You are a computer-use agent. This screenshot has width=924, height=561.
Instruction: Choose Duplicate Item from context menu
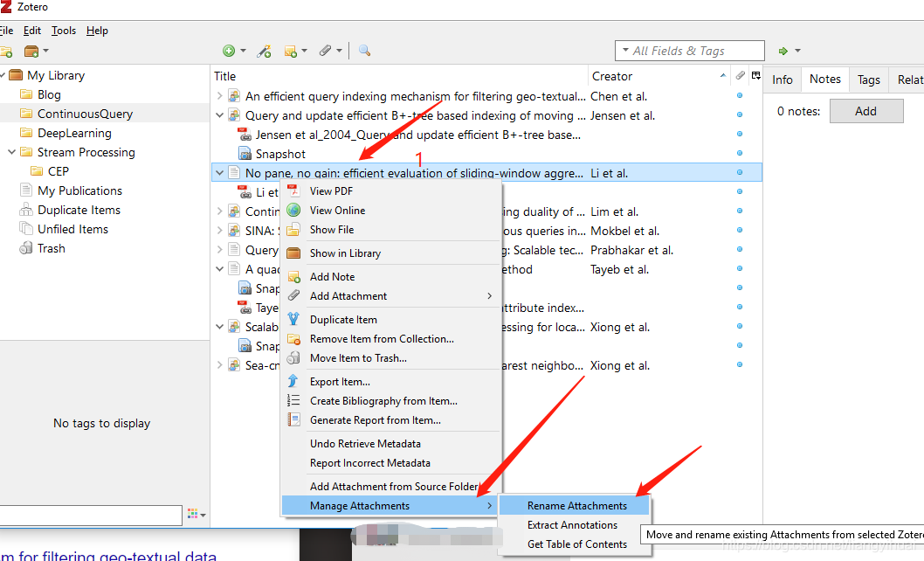pyautogui.click(x=390, y=320)
